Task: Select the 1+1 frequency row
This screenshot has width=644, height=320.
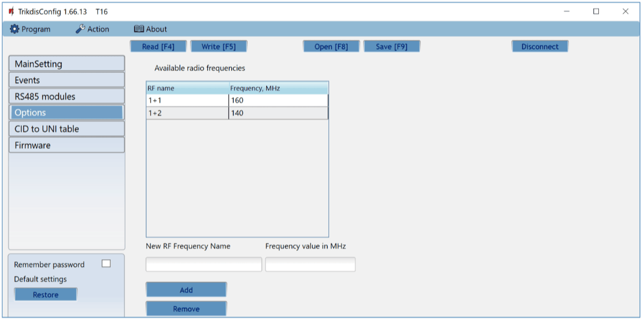Action: pyautogui.click(x=187, y=100)
